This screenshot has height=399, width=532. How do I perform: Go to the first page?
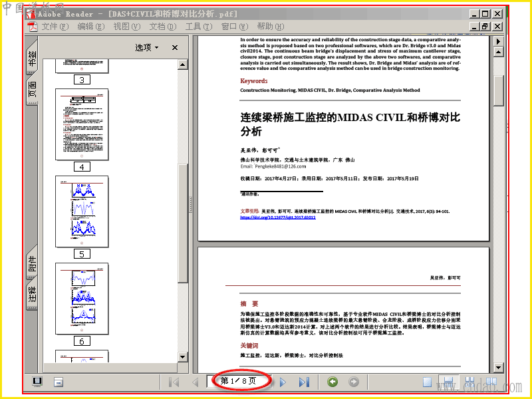pyautogui.click(x=174, y=382)
